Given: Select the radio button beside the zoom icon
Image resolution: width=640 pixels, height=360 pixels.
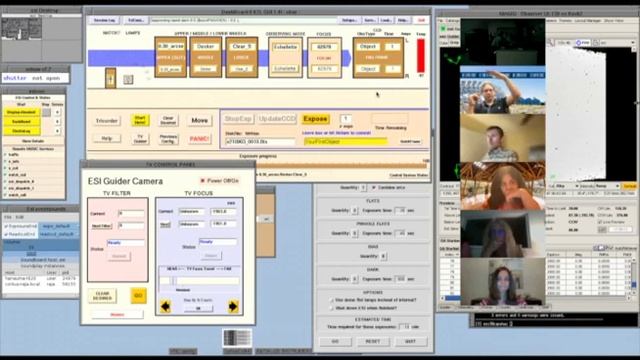Looking at the screenshot, I should tap(578, 42).
